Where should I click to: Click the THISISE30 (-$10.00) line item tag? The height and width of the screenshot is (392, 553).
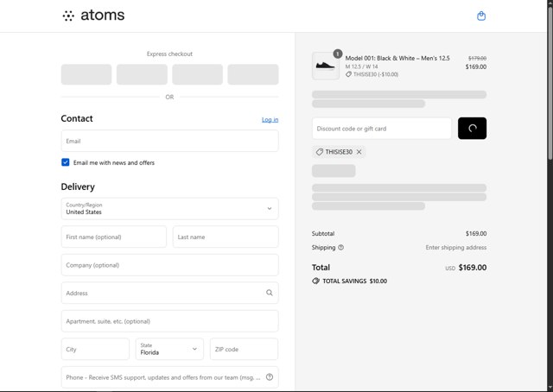pos(372,74)
